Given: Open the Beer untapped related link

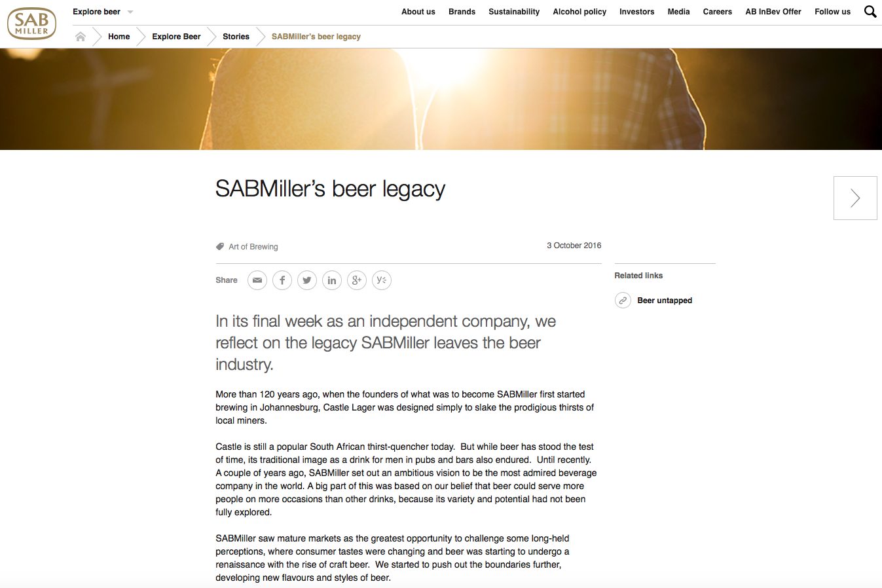Looking at the screenshot, I should (x=665, y=301).
